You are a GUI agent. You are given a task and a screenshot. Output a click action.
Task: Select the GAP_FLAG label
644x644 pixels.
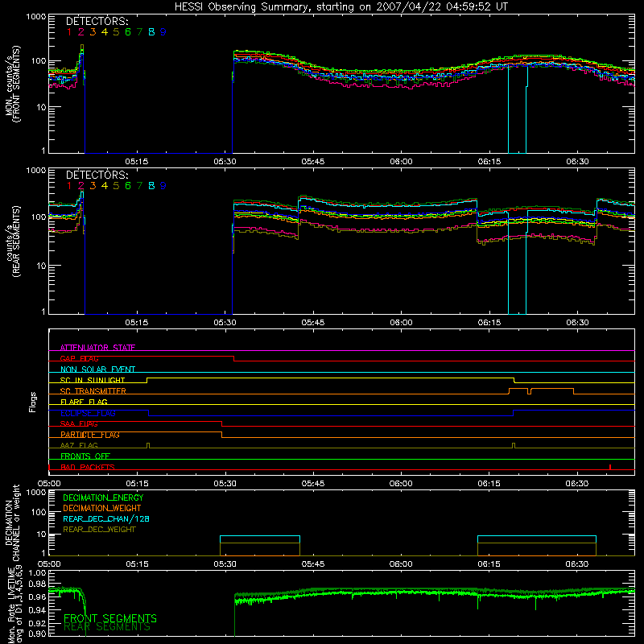pos(79,358)
